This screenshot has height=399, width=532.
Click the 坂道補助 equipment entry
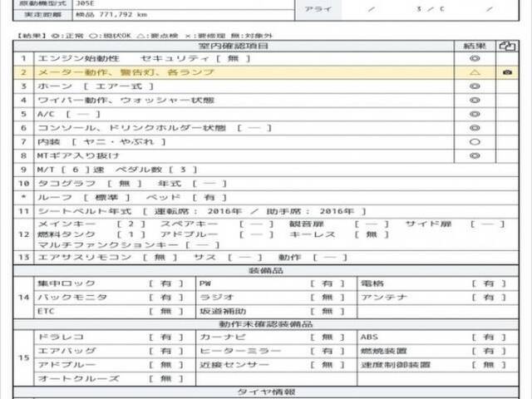point(277,312)
